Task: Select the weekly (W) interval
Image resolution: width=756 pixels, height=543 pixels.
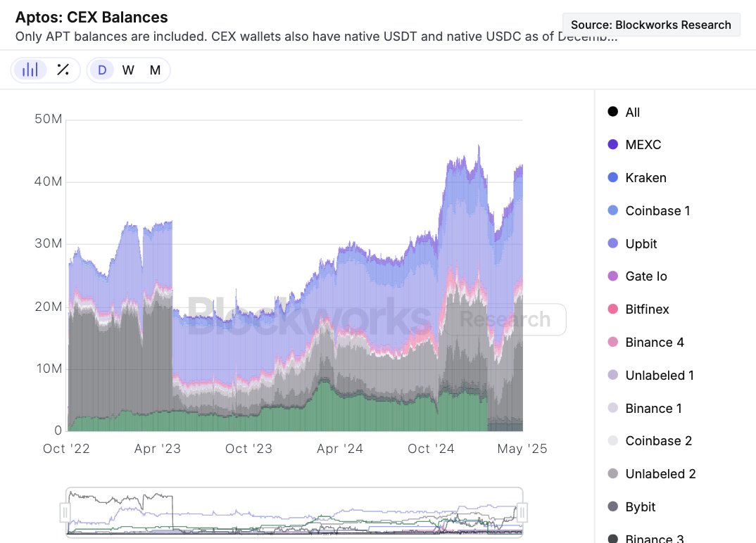Action: tap(128, 70)
